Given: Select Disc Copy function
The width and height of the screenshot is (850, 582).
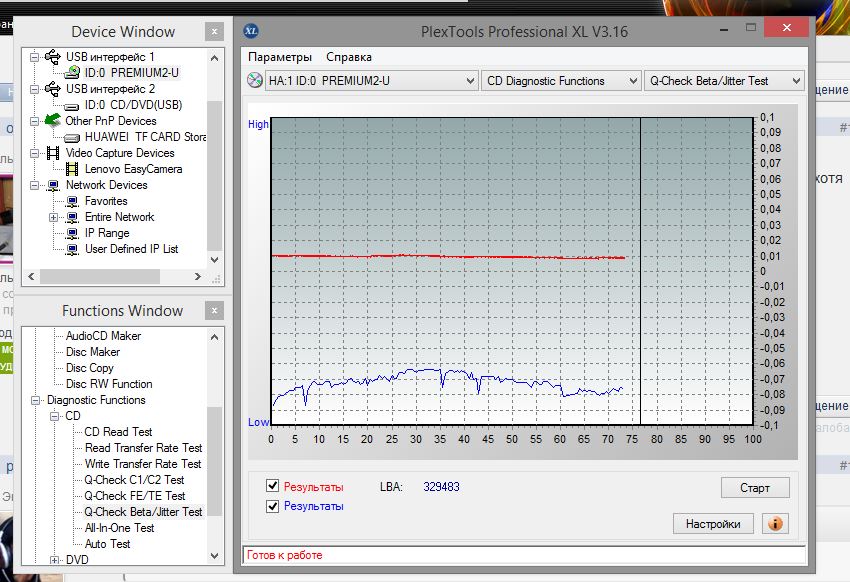Looking at the screenshot, I should [x=89, y=368].
